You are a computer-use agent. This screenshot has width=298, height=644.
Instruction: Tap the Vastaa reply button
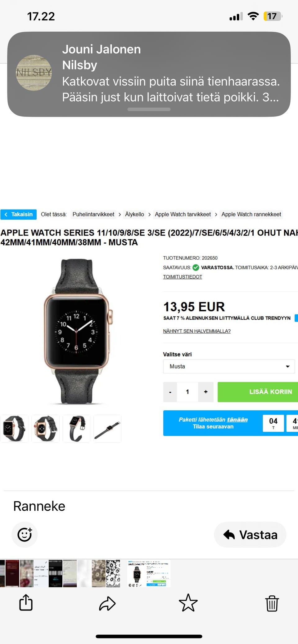(x=250, y=535)
